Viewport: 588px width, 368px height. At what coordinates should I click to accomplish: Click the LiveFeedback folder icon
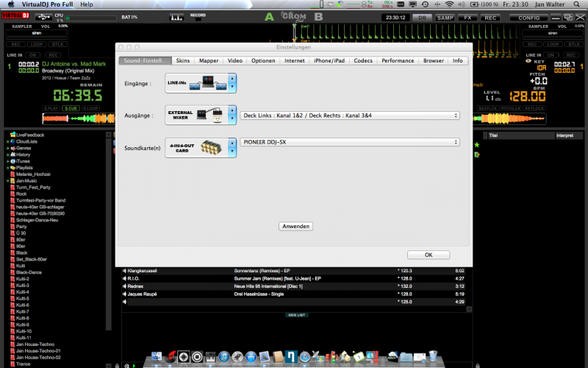pyautogui.click(x=12, y=135)
